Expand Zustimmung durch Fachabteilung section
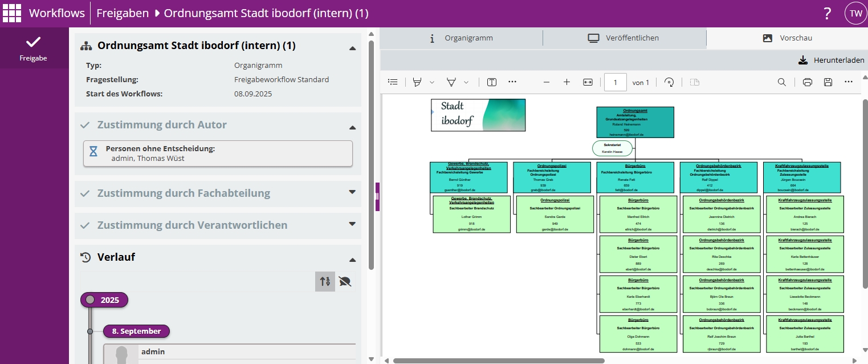Image resolution: width=868 pixels, height=364 pixels. (x=352, y=192)
